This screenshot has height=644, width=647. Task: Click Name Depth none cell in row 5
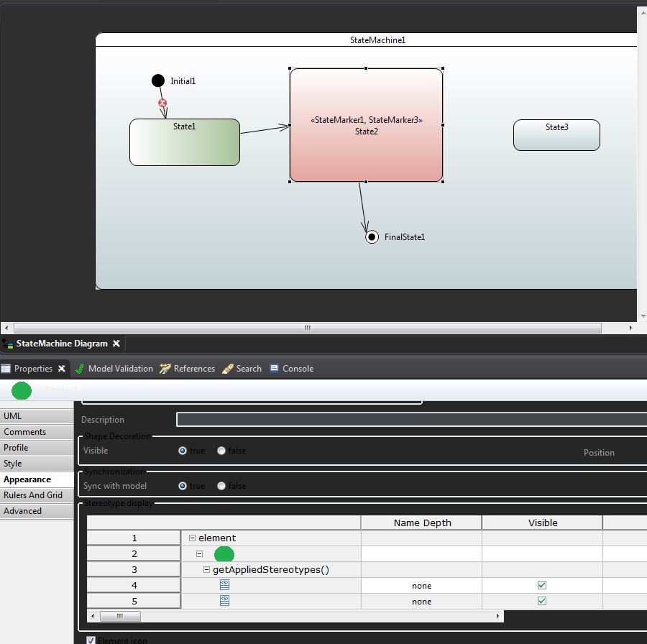(421, 602)
